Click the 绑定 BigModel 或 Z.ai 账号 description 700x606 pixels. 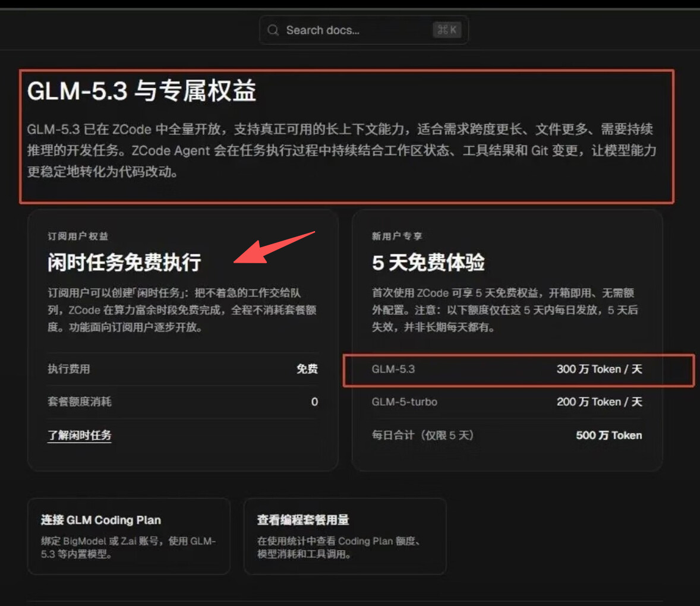pyautogui.click(x=128, y=548)
